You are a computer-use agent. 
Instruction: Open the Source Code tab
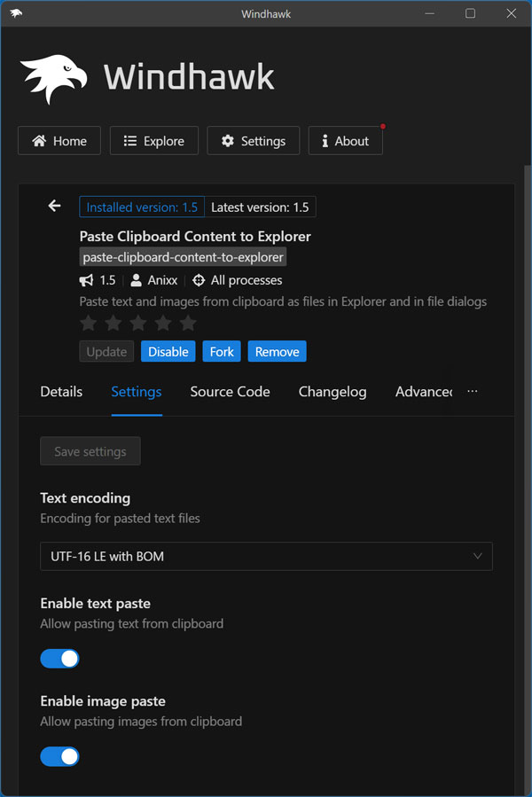[230, 392]
